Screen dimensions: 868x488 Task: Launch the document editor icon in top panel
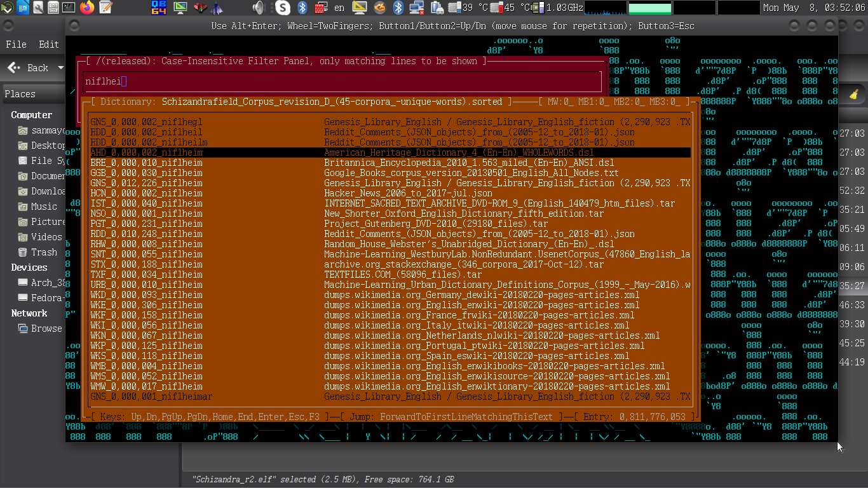24,8
